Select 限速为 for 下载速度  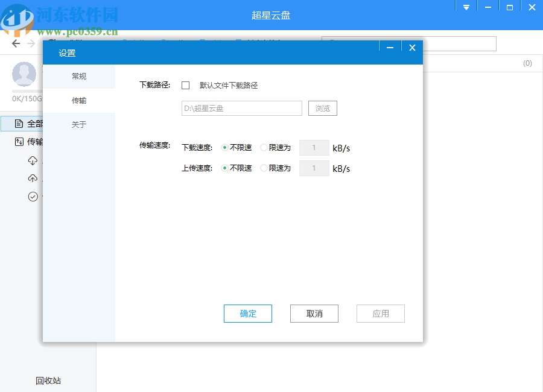click(264, 148)
